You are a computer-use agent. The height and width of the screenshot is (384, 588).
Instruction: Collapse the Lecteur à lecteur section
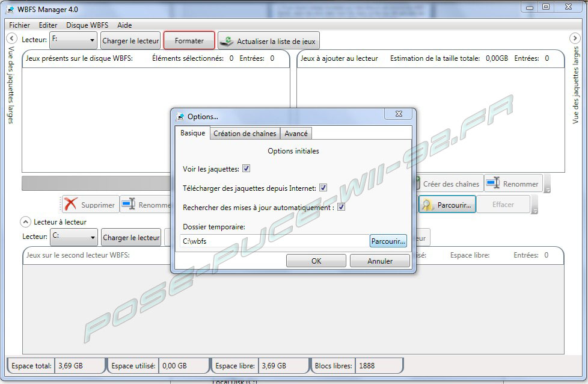pos(25,222)
